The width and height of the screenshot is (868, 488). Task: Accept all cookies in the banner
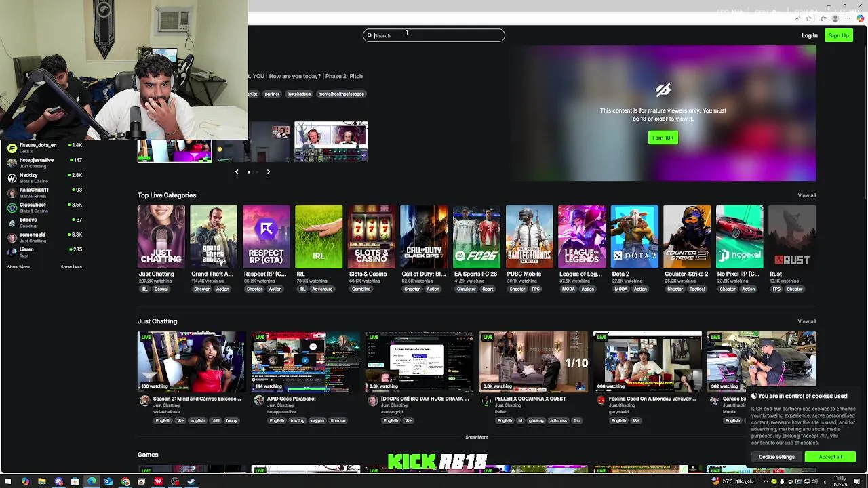(830, 457)
